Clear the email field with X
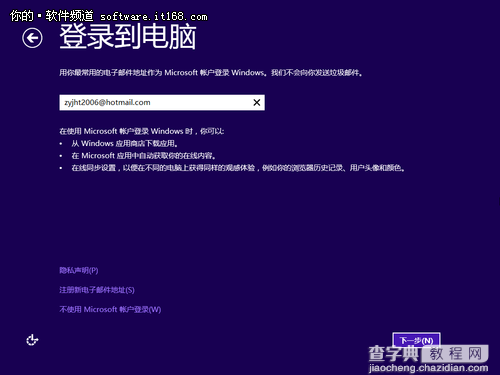This screenshot has width=500, height=375. click(x=257, y=102)
